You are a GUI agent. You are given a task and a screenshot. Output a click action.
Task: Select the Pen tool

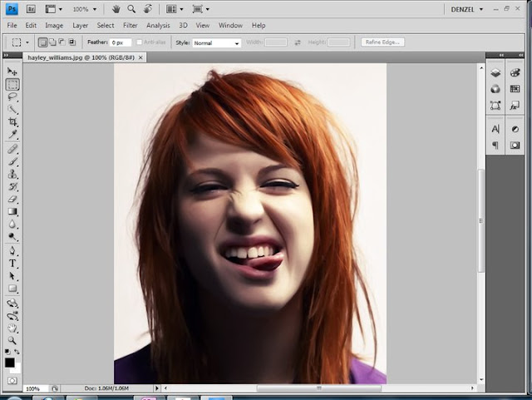point(12,251)
